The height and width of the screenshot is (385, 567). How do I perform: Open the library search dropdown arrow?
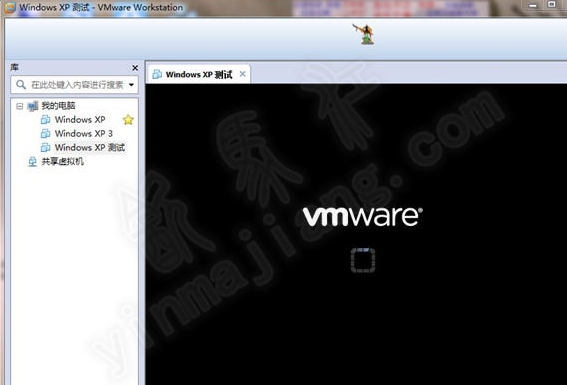[131, 85]
